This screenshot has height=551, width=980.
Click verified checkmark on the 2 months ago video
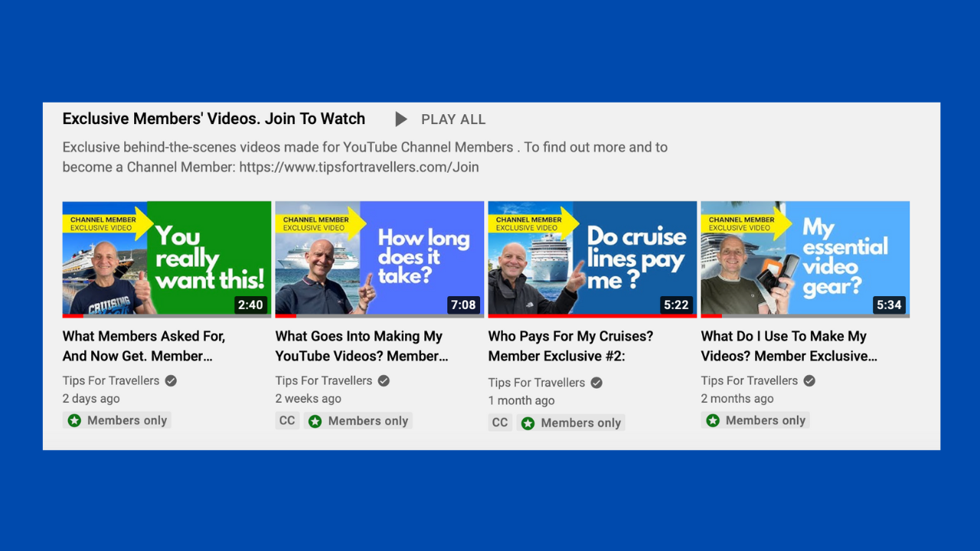[x=809, y=380]
